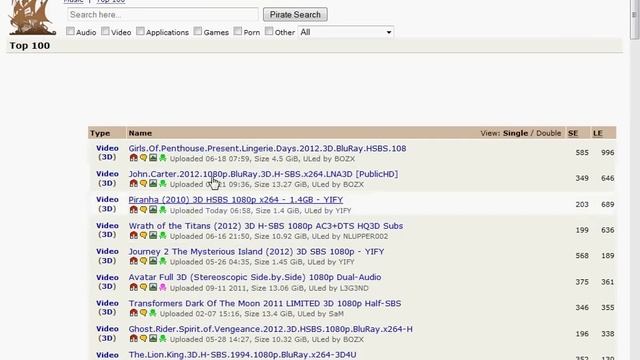Sort by SE seeders column
Screen dimensions: 640x360
[573, 133]
